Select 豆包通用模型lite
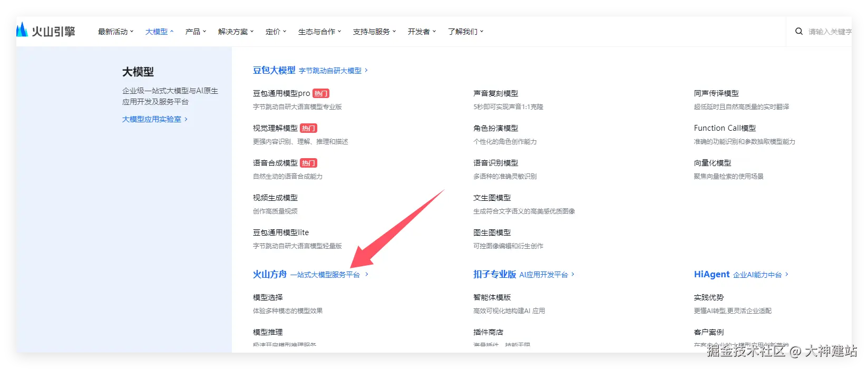 click(281, 232)
